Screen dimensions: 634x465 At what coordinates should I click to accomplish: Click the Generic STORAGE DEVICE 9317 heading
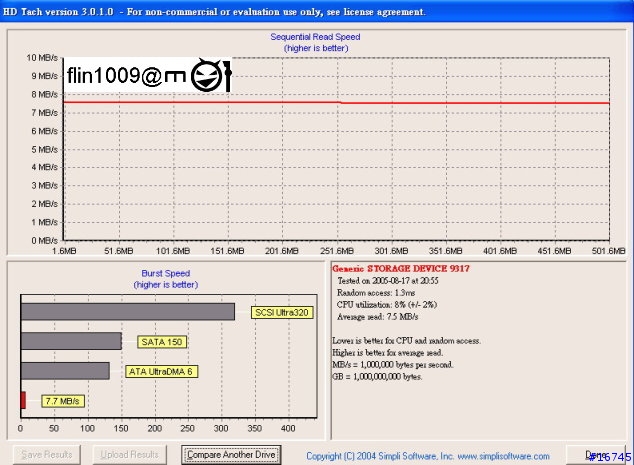pos(401,268)
